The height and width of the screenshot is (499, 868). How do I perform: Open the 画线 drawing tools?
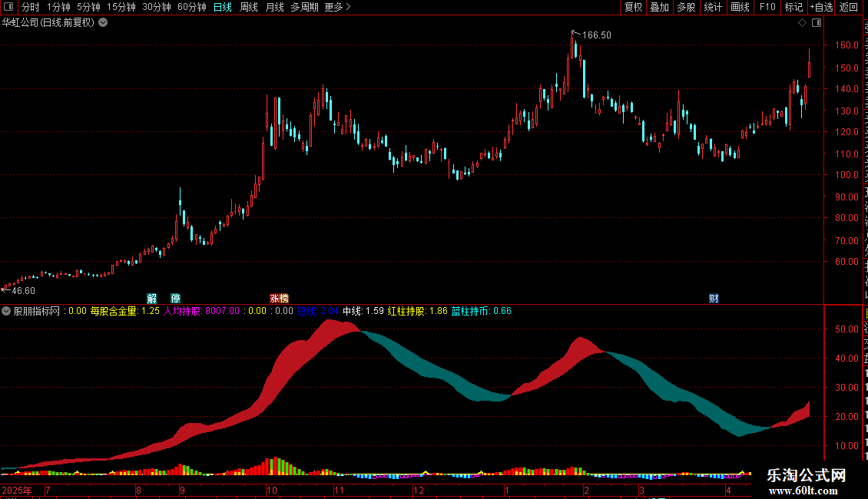[x=740, y=7]
